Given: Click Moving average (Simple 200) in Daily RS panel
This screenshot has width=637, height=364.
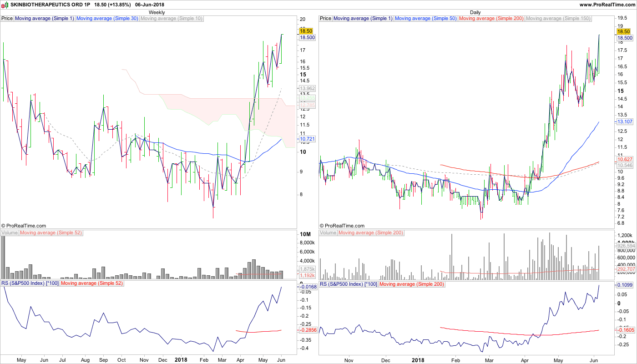Looking at the screenshot, I should [411, 284].
